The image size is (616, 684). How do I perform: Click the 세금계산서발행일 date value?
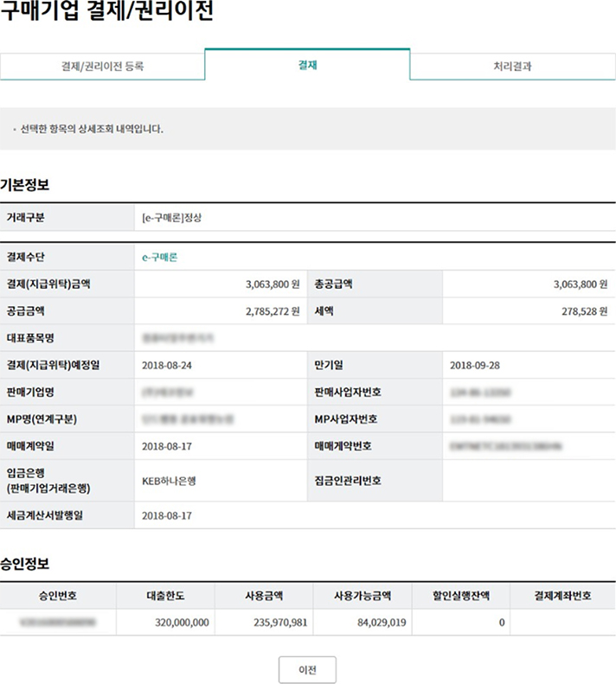(167, 515)
